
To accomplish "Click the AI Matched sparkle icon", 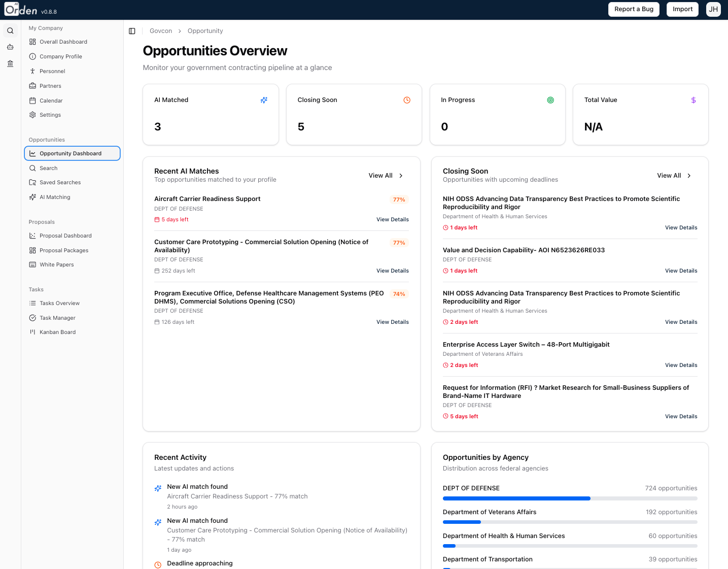I will pos(264,101).
